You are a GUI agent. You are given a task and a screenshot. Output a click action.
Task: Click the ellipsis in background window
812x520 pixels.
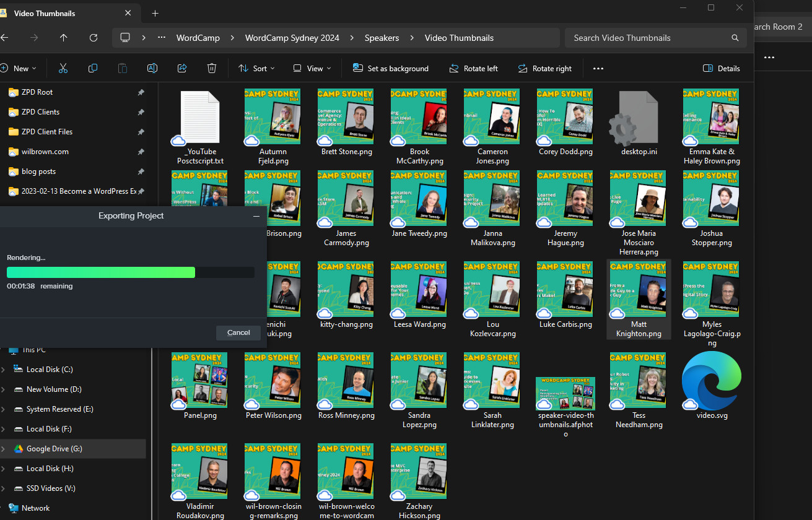click(769, 58)
